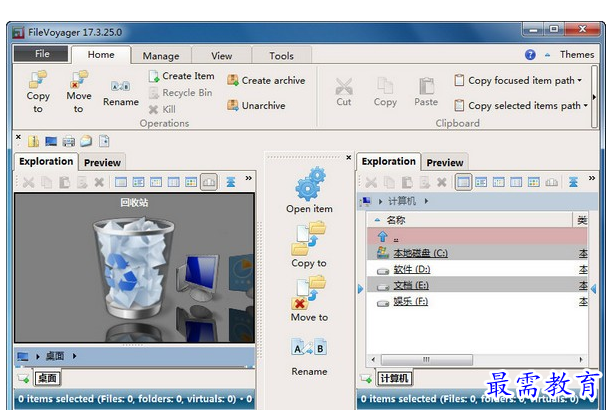This screenshot has height=416, width=608.
Task: Open Copy selected items path dropdown arrow
Action: (586, 105)
